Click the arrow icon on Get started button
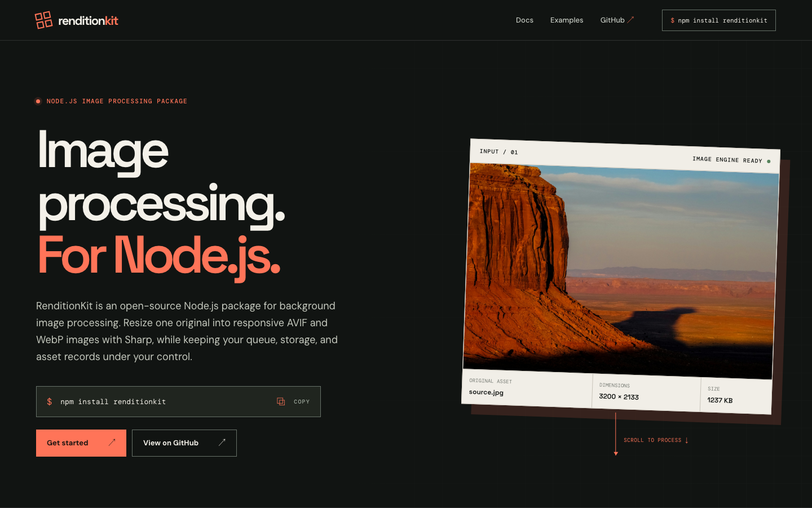Viewport: 812px width, 508px height. [x=112, y=443]
